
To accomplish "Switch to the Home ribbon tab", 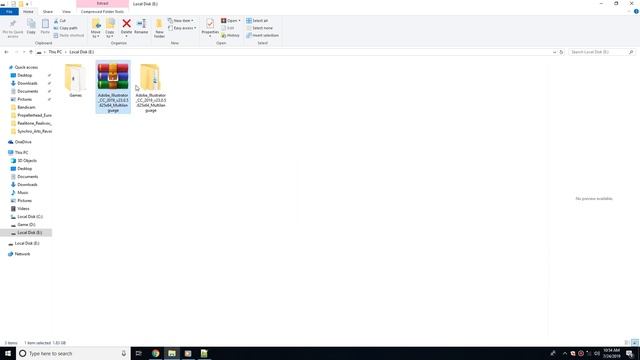I will point(28,12).
